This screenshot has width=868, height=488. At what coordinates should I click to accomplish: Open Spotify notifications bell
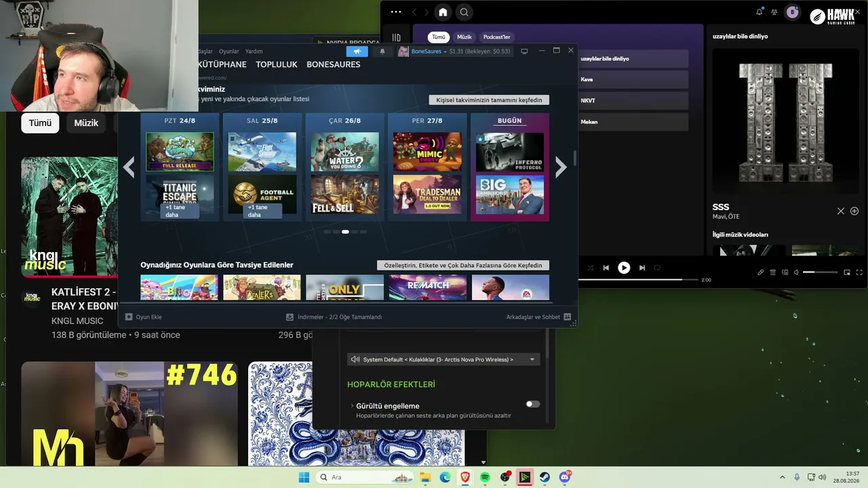pyautogui.click(x=759, y=12)
